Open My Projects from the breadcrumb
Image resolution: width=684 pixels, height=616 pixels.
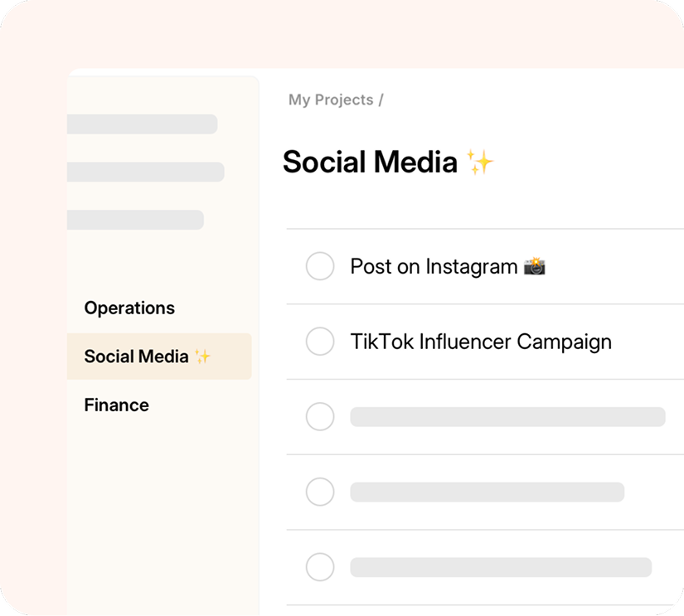[328, 99]
